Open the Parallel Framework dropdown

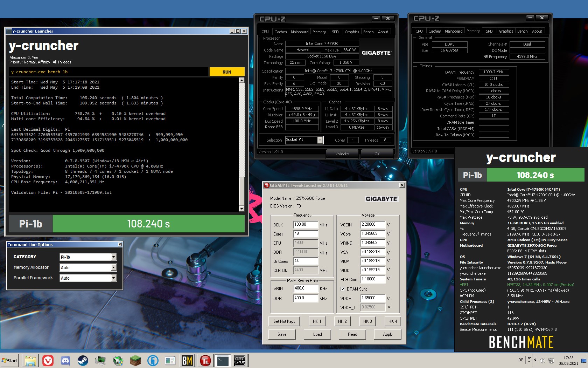point(113,278)
